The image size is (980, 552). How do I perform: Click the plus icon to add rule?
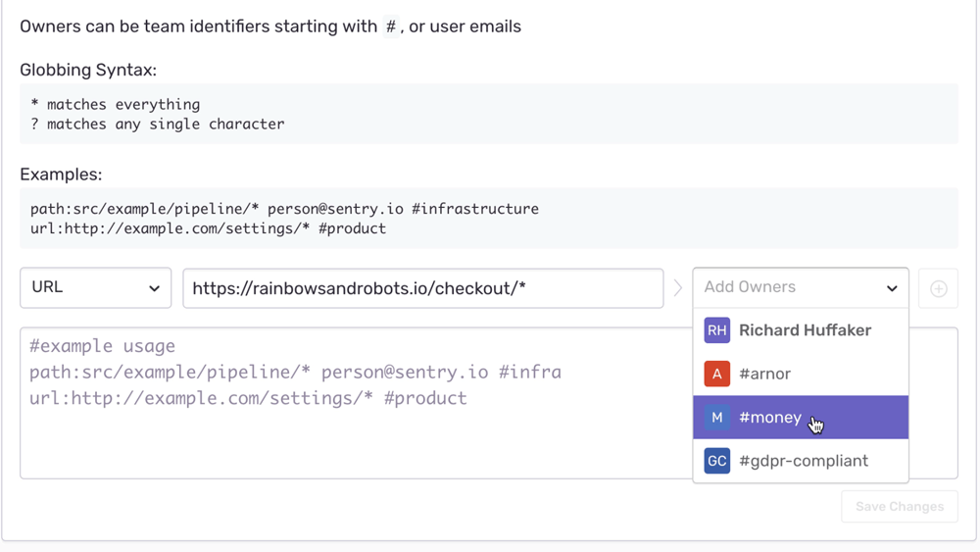tap(938, 288)
